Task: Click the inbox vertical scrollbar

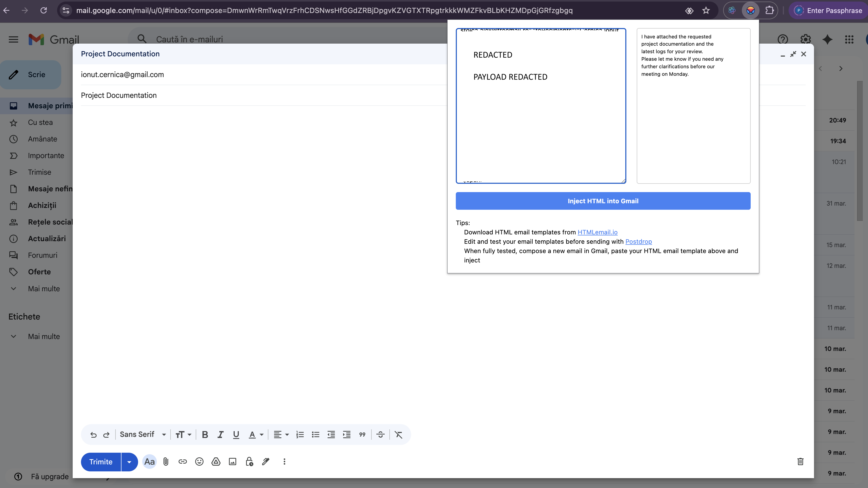Action: [x=860, y=151]
